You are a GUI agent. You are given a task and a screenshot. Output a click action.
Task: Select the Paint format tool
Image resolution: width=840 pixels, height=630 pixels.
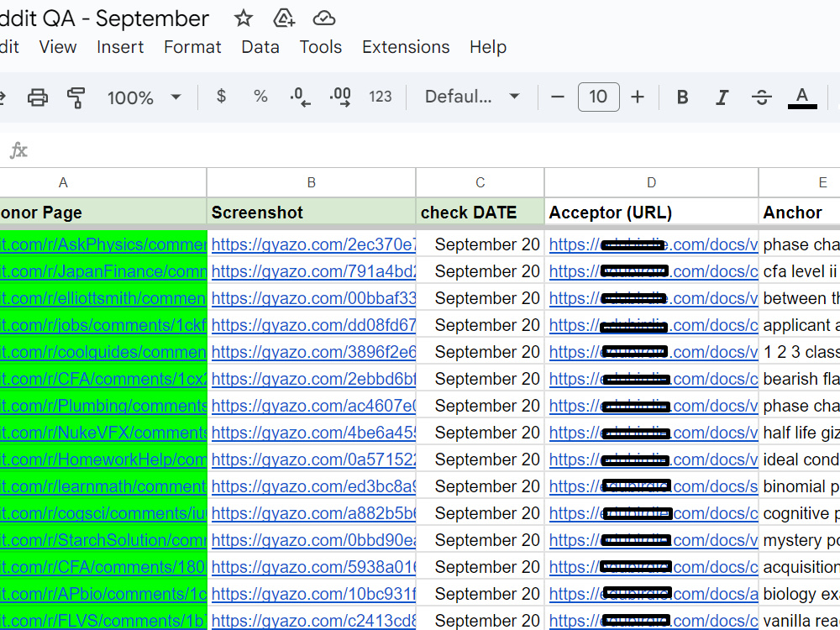76,97
